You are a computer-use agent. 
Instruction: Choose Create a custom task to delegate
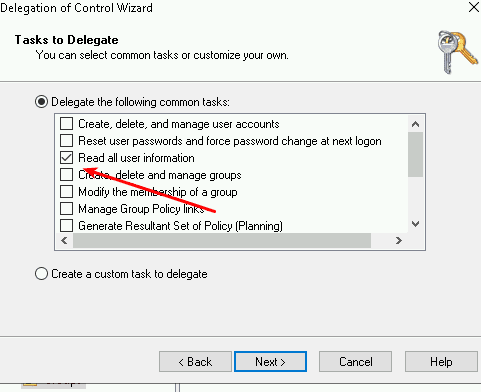pyautogui.click(x=41, y=274)
